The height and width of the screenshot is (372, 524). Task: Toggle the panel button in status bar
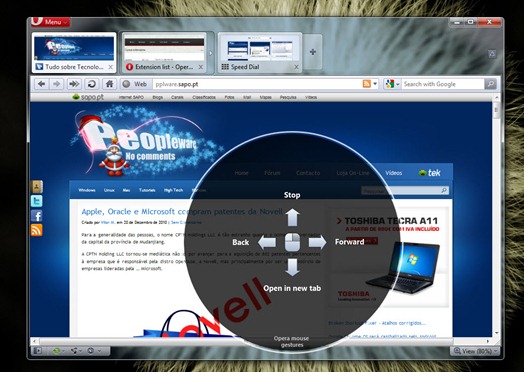tap(37, 351)
